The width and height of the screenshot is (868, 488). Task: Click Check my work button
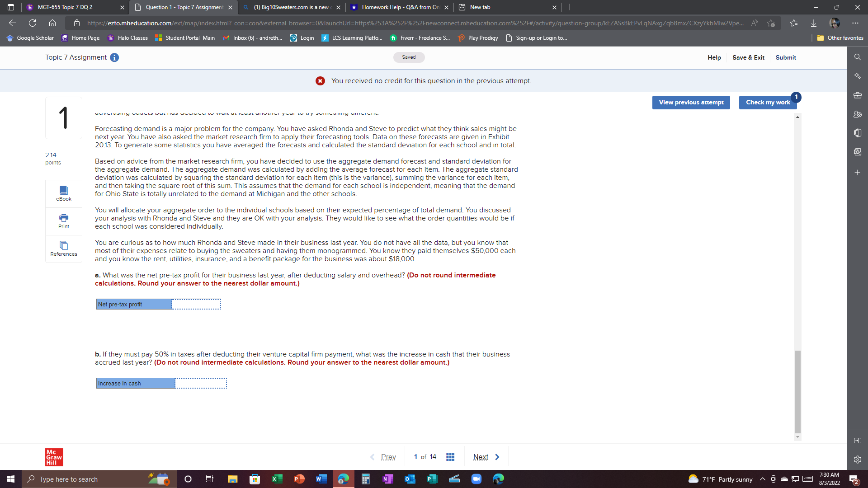[x=768, y=103]
